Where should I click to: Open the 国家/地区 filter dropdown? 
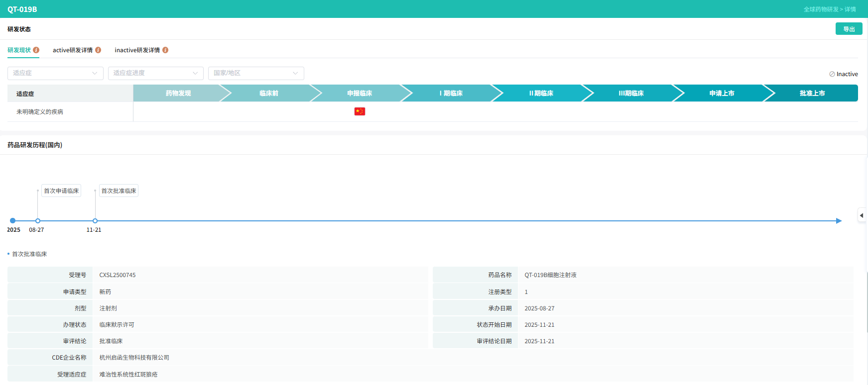click(255, 73)
